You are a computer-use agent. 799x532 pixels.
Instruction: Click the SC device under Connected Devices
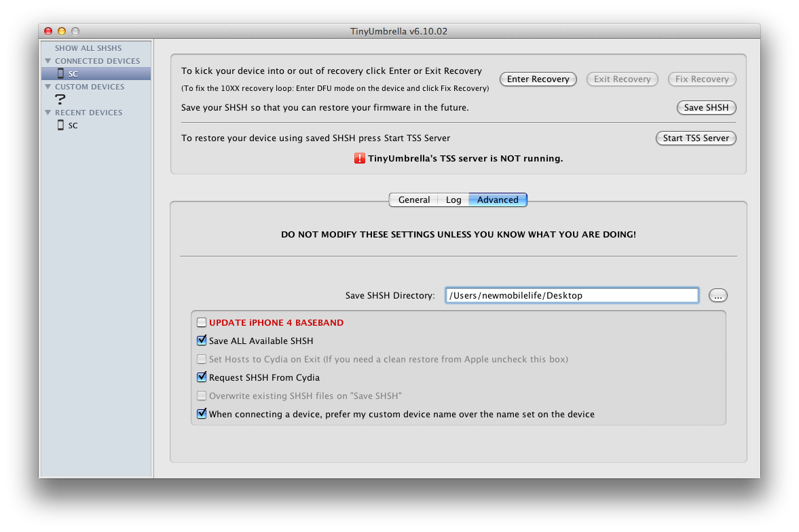point(73,73)
